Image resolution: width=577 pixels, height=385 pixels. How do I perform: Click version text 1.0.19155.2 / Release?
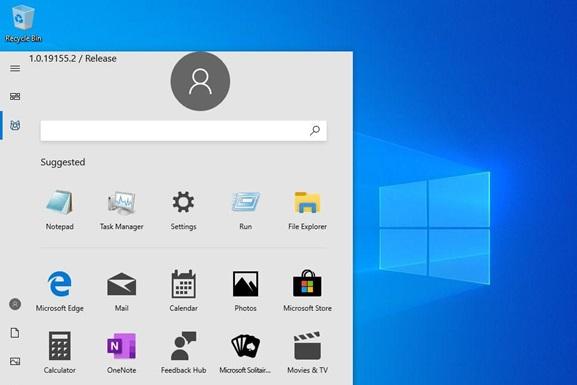coord(73,59)
